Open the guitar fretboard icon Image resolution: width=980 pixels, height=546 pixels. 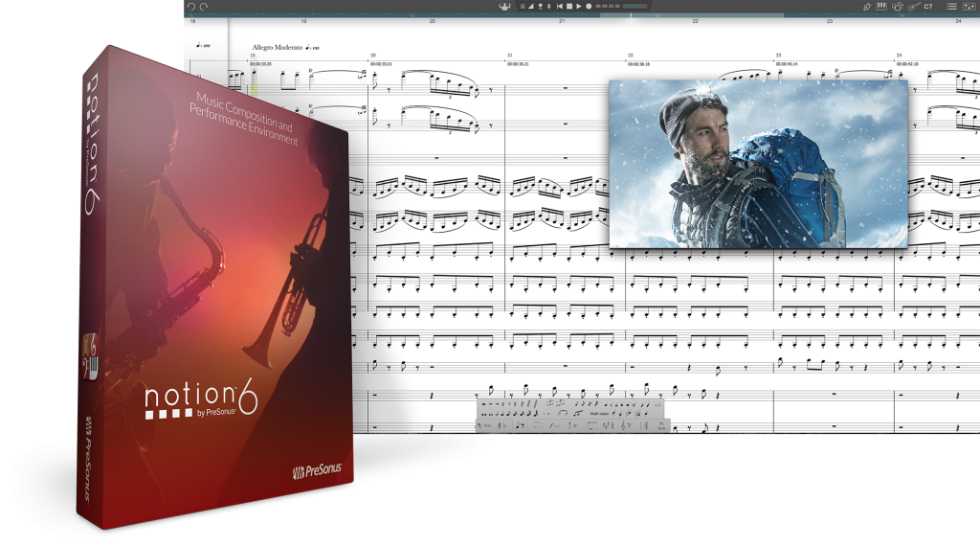(914, 7)
